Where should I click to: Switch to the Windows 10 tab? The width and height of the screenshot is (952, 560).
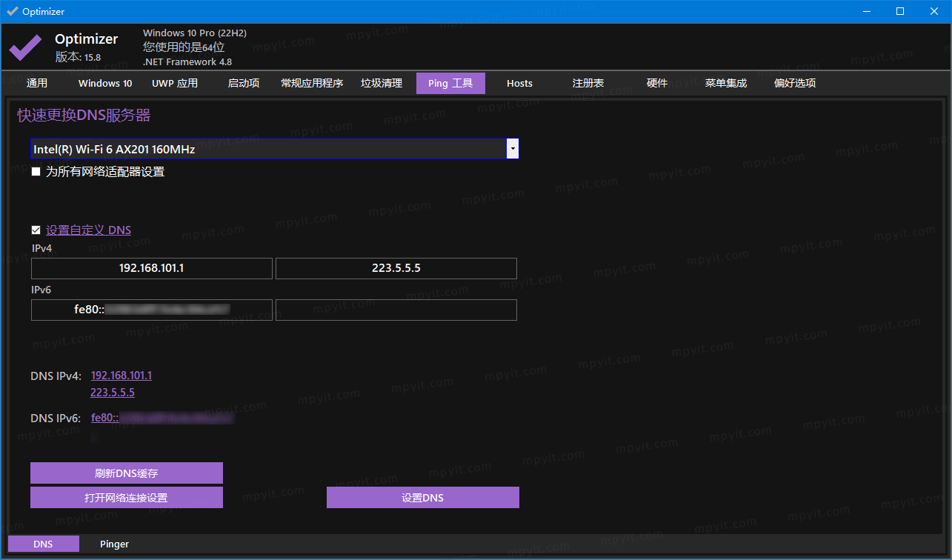tap(105, 83)
